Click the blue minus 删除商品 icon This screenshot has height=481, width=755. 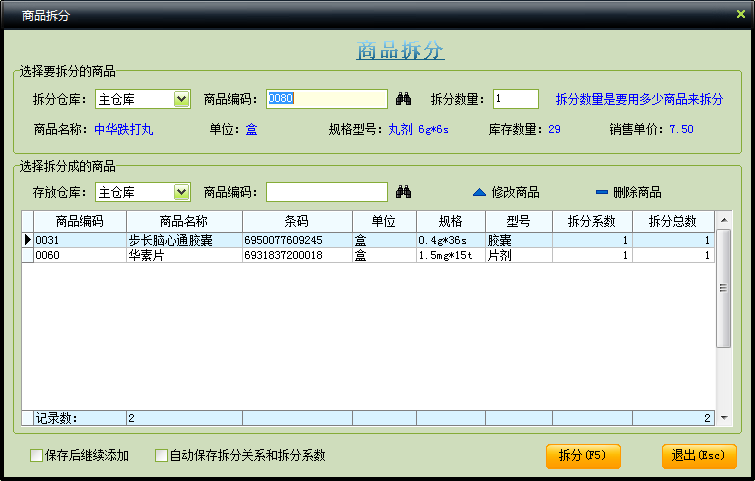[x=602, y=192]
